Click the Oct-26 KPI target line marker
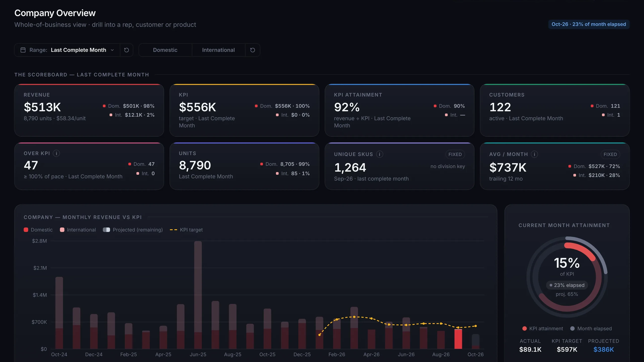 point(476,326)
